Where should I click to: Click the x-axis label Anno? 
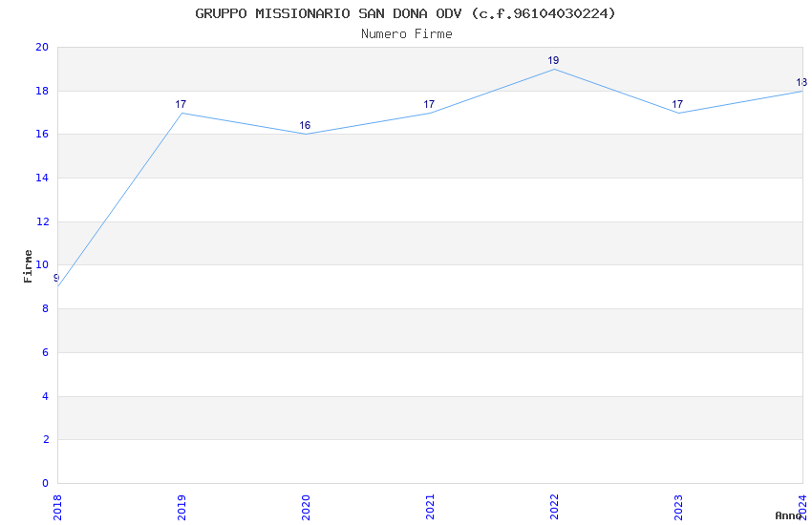click(788, 515)
